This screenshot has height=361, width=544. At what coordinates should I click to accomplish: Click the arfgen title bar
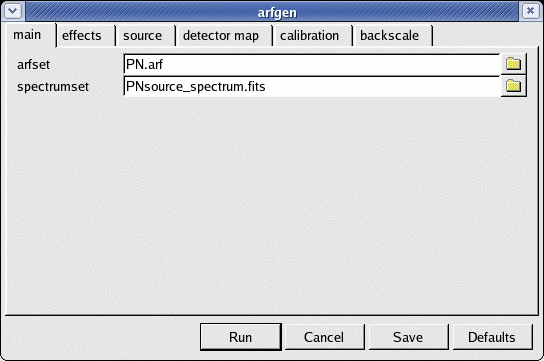coord(277,12)
